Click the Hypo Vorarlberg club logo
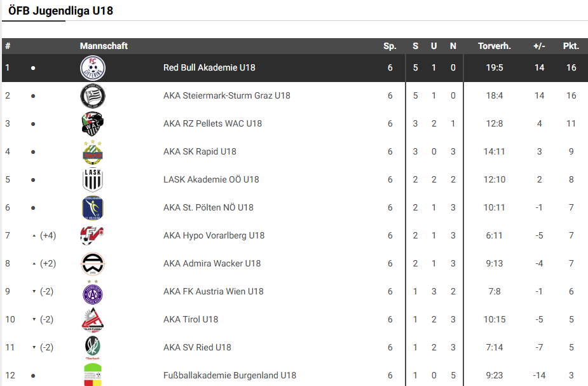Image resolution: width=588 pixels, height=386 pixels. coord(93,236)
